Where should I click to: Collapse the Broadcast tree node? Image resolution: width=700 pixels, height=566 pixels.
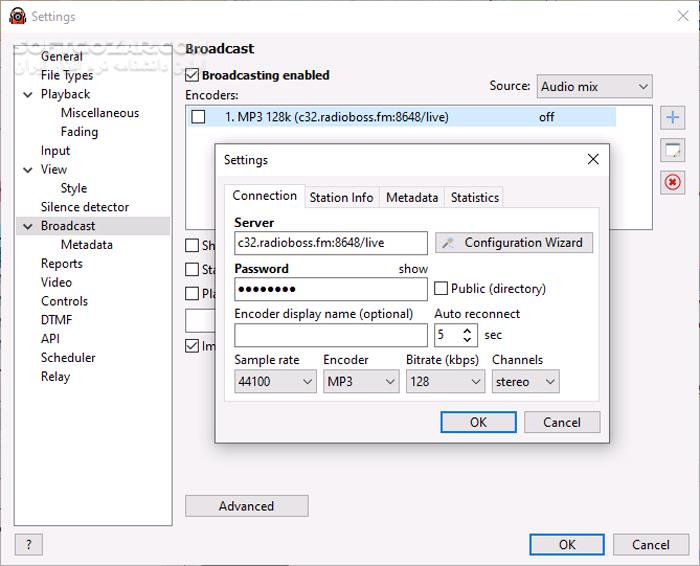(x=28, y=226)
